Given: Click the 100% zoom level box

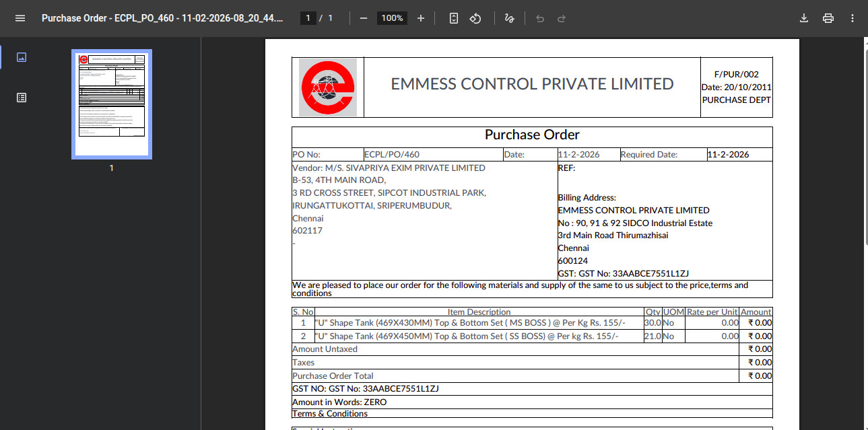Looking at the screenshot, I should [x=392, y=18].
